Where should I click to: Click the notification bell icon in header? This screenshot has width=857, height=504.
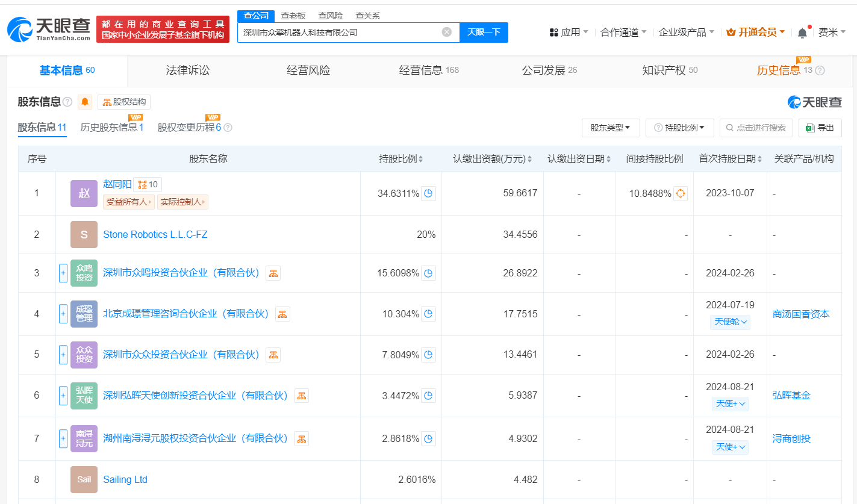click(x=802, y=33)
